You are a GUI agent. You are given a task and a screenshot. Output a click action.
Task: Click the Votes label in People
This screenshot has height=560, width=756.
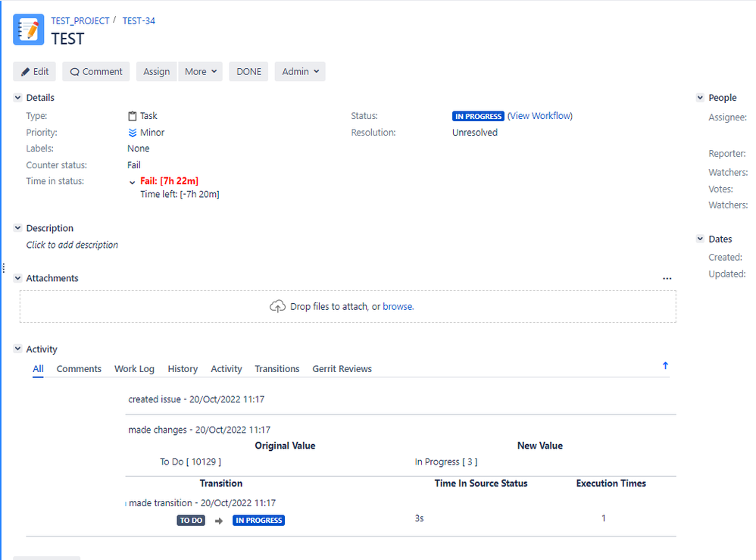click(721, 189)
